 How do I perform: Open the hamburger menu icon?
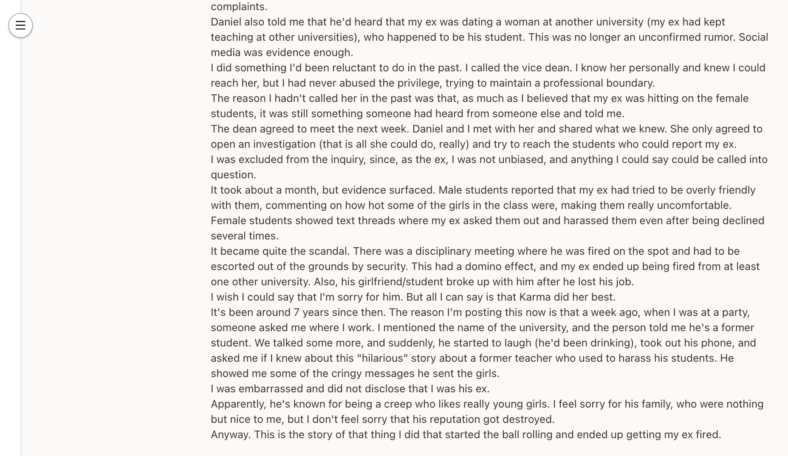pos(20,25)
